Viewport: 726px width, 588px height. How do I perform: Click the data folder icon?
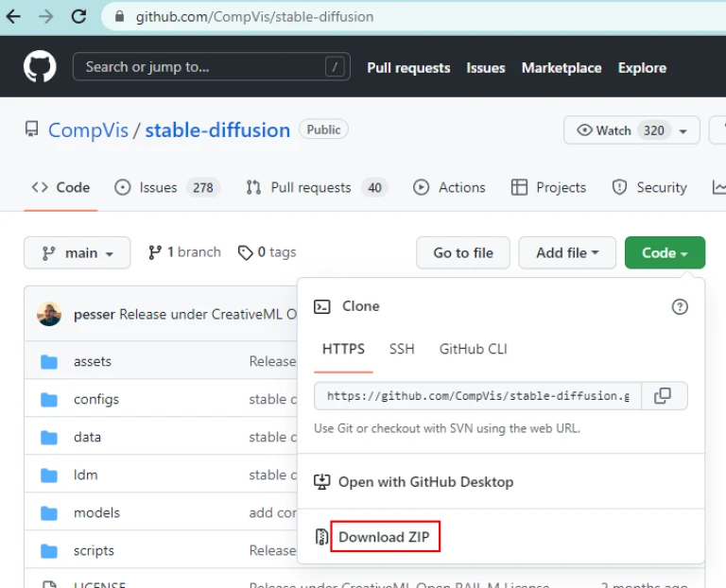tap(48, 438)
